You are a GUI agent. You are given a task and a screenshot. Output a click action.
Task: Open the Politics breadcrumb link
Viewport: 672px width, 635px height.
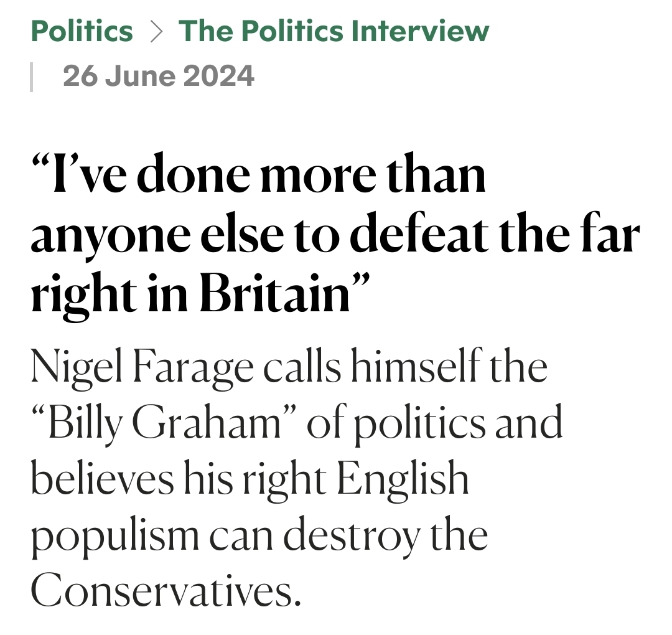click(x=82, y=31)
